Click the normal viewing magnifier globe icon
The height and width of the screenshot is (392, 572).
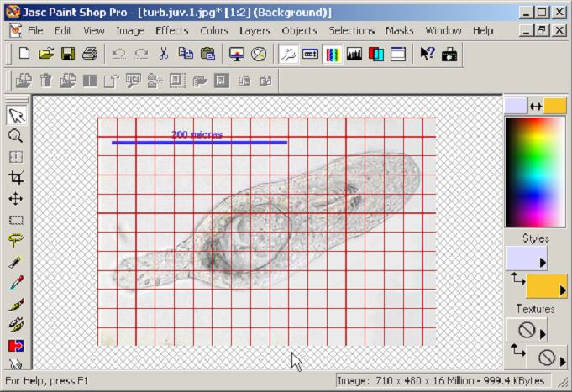259,54
